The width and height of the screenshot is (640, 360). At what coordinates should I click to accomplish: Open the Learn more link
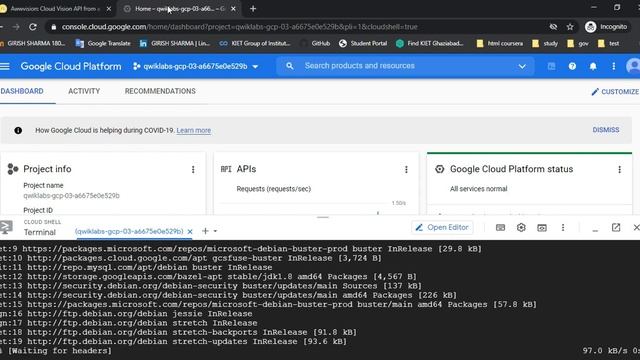tap(193, 130)
